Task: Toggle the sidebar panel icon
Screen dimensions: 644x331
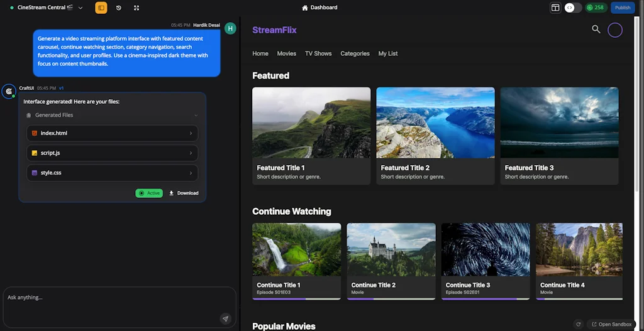Action: click(x=101, y=8)
